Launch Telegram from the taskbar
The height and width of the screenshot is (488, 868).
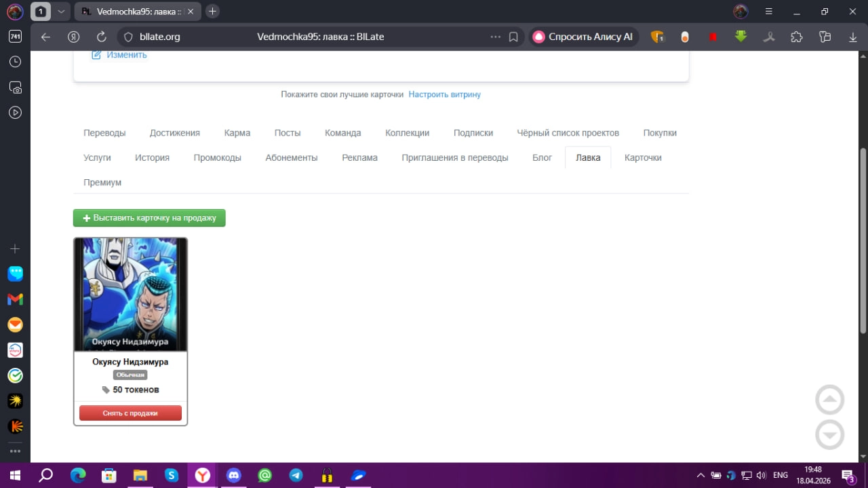[x=296, y=475]
